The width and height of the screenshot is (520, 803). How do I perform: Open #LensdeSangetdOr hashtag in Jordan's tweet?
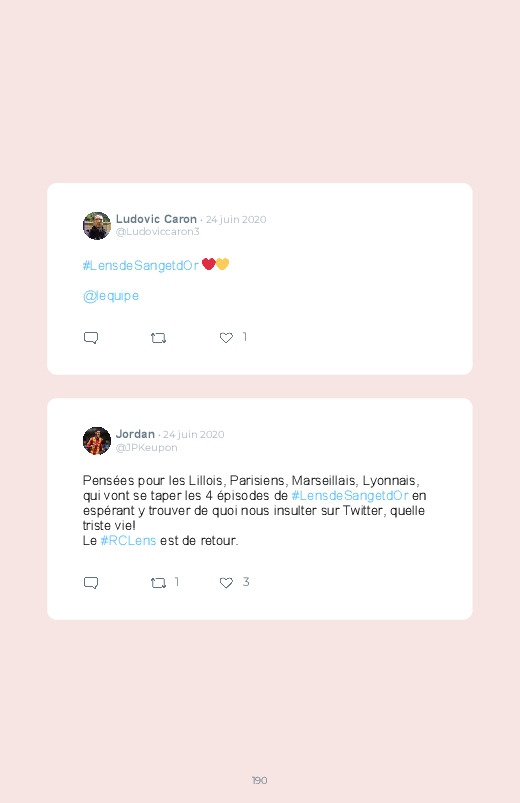[x=350, y=496]
